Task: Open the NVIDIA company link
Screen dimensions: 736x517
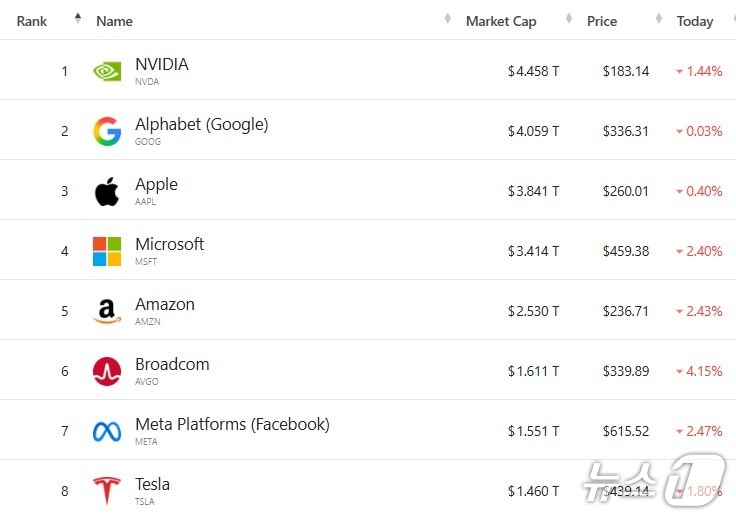Action: [x=162, y=64]
